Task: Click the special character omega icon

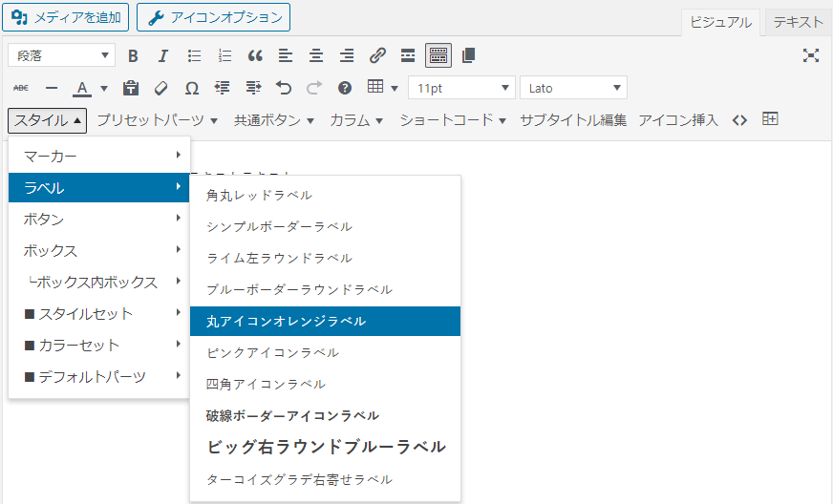Action: [191, 88]
